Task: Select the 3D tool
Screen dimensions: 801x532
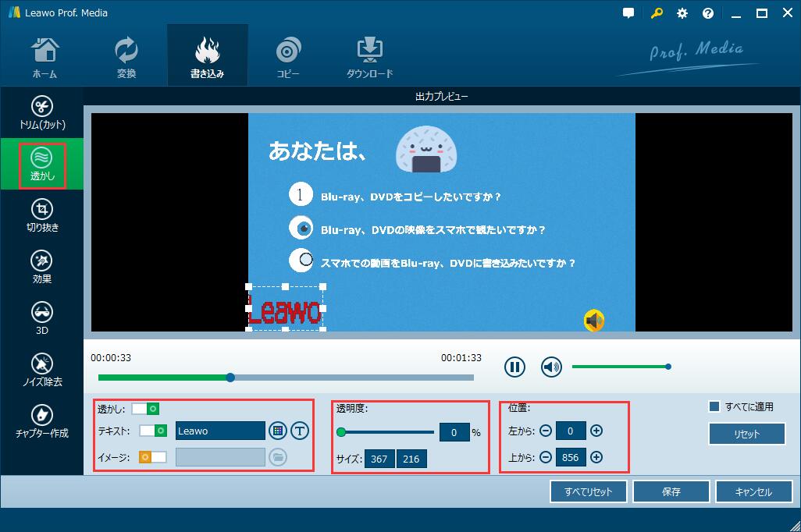Action: (43, 317)
